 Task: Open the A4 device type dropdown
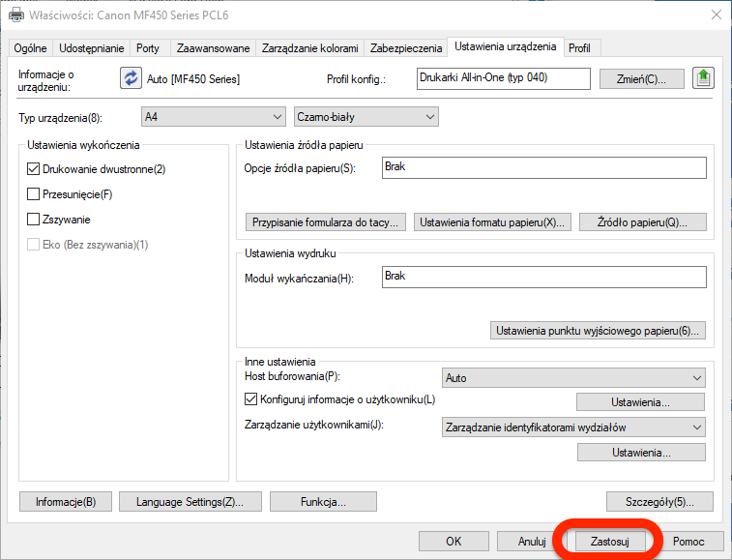214,117
